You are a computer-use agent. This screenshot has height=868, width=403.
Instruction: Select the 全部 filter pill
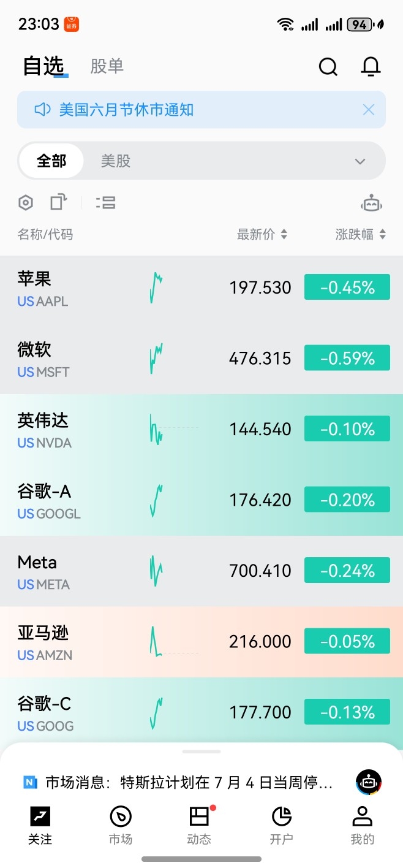pyautogui.click(x=51, y=161)
